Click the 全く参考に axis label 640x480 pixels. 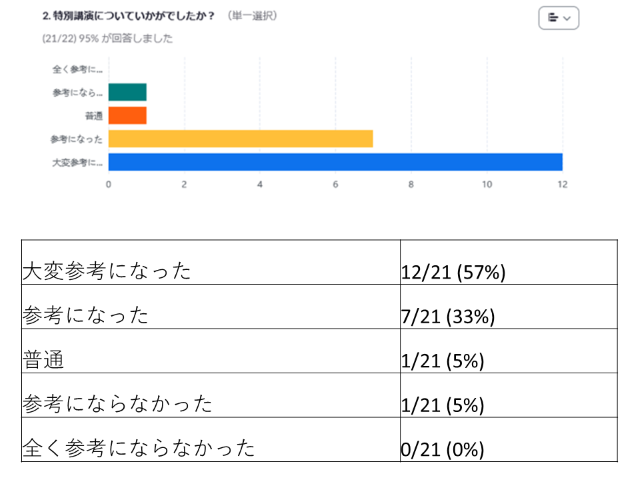[77, 69]
